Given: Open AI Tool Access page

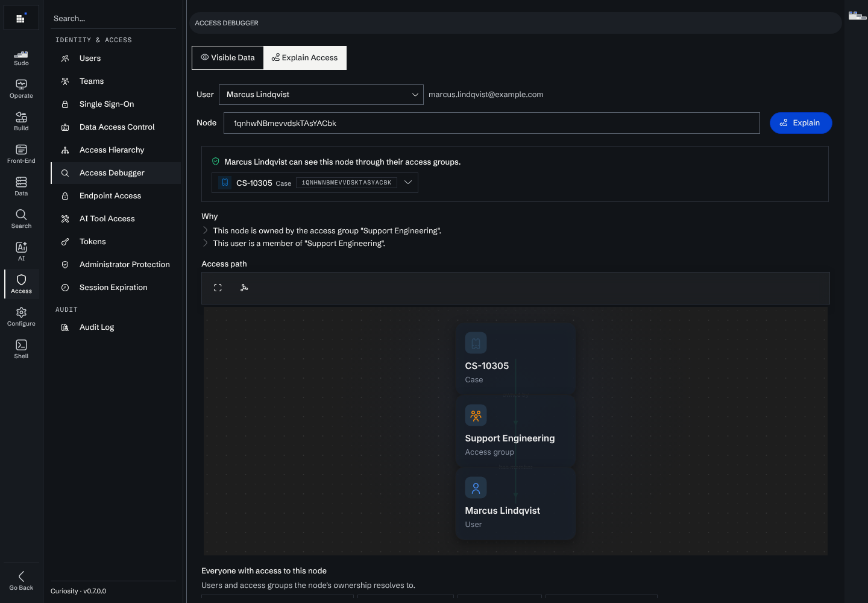Looking at the screenshot, I should click(x=116, y=219).
